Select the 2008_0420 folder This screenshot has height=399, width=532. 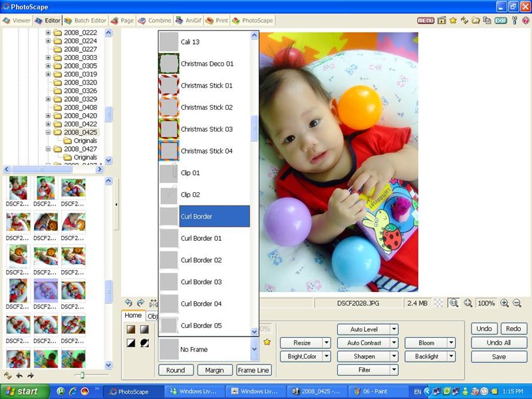[x=80, y=116]
